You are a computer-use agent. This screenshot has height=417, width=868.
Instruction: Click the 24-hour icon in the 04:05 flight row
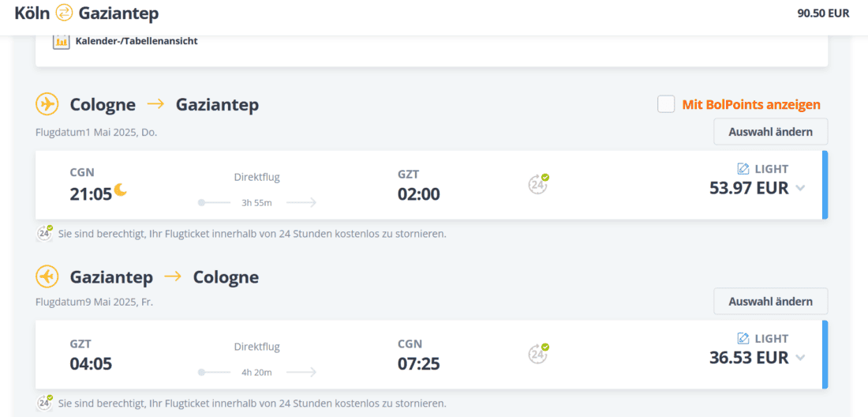pyautogui.click(x=538, y=354)
